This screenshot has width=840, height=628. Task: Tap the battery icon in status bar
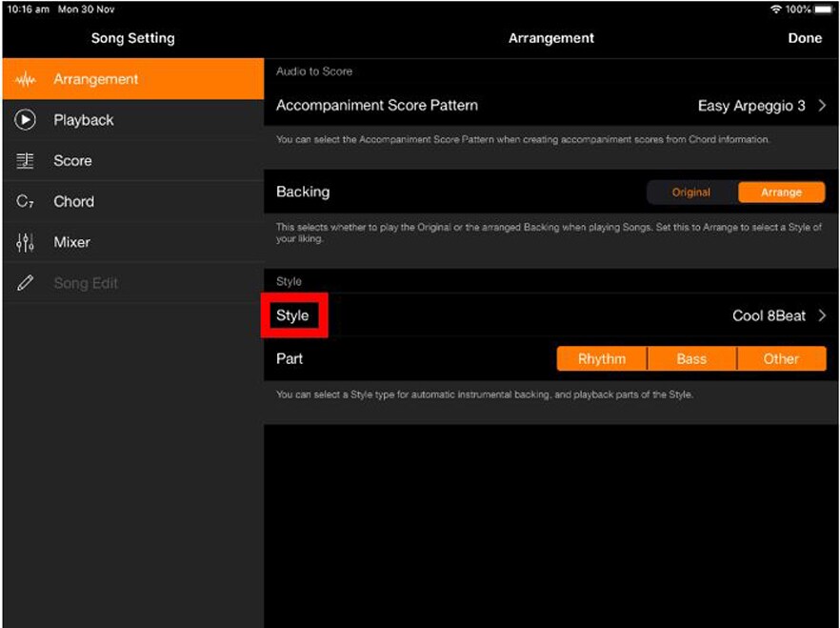click(823, 10)
